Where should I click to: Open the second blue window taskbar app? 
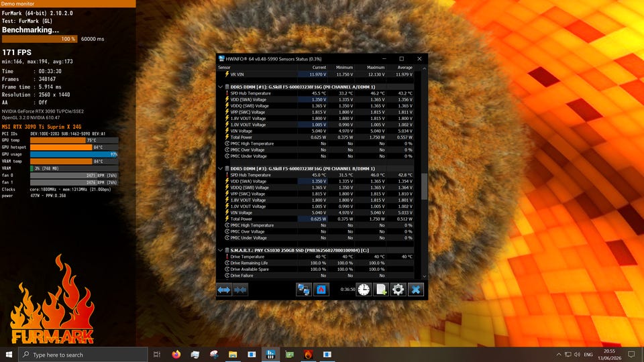327,354
